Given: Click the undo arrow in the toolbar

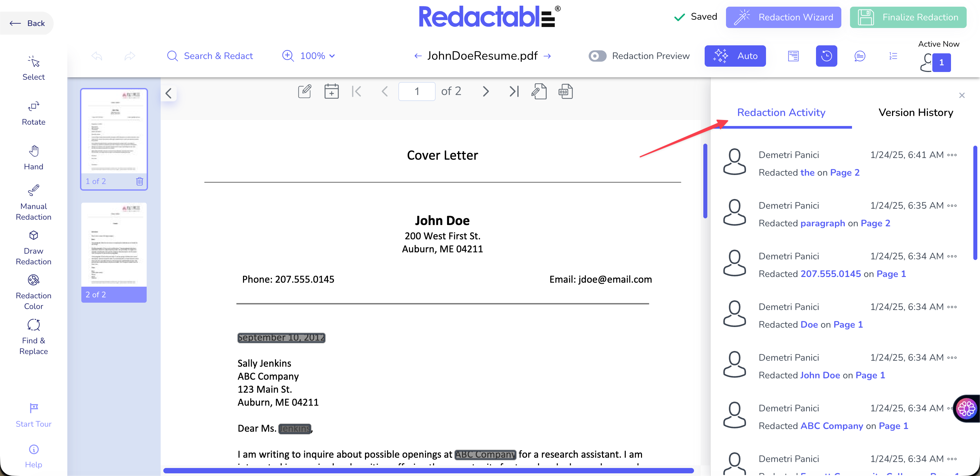Looking at the screenshot, I should click(x=97, y=56).
